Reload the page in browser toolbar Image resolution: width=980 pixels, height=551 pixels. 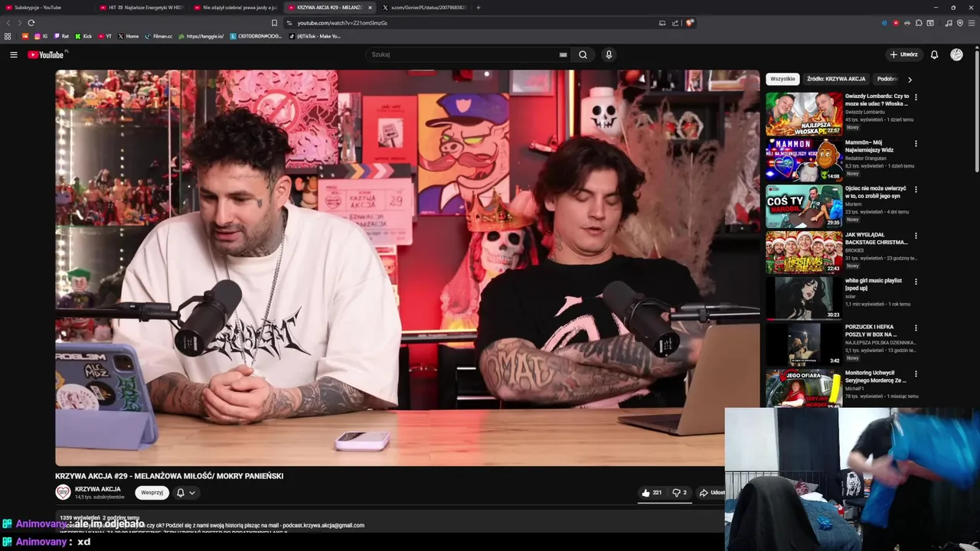[31, 23]
